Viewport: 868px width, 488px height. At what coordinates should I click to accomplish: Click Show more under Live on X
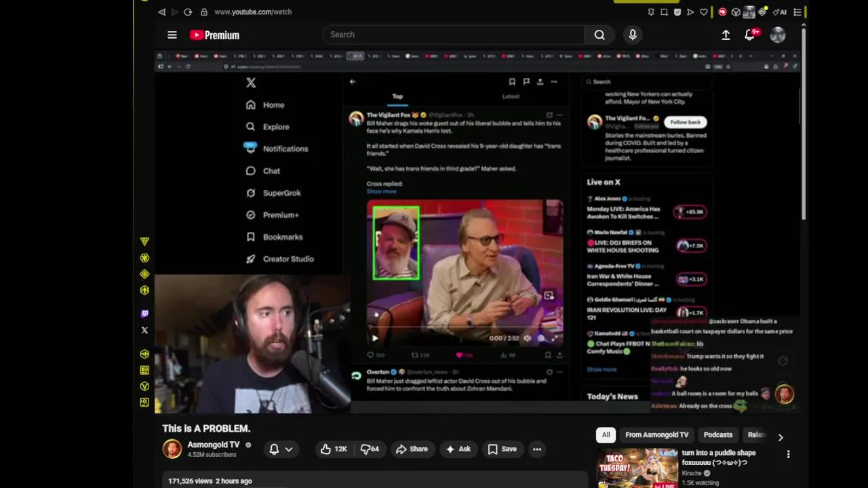(x=601, y=369)
